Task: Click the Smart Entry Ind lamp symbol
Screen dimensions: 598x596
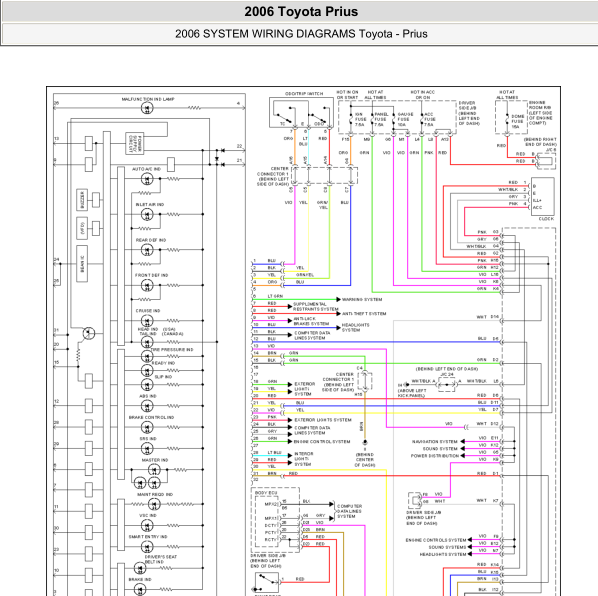Action: (147, 547)
